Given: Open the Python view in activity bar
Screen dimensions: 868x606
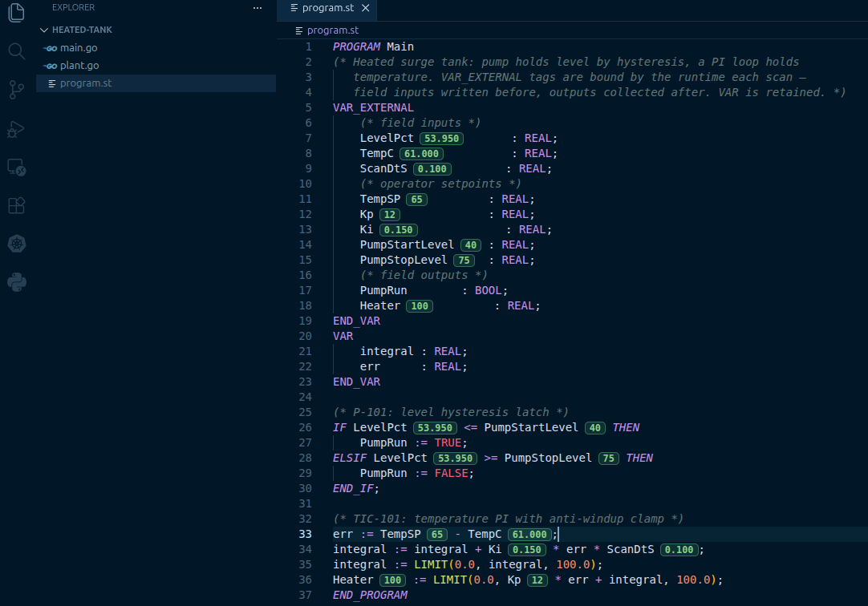Looking at the screenshot, I should [17, 282].
